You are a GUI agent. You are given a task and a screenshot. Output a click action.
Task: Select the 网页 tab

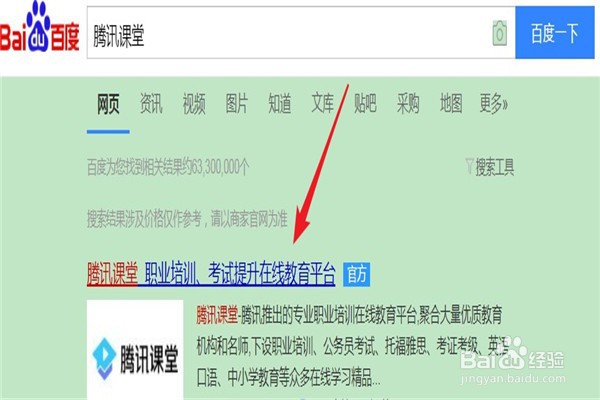108,103
